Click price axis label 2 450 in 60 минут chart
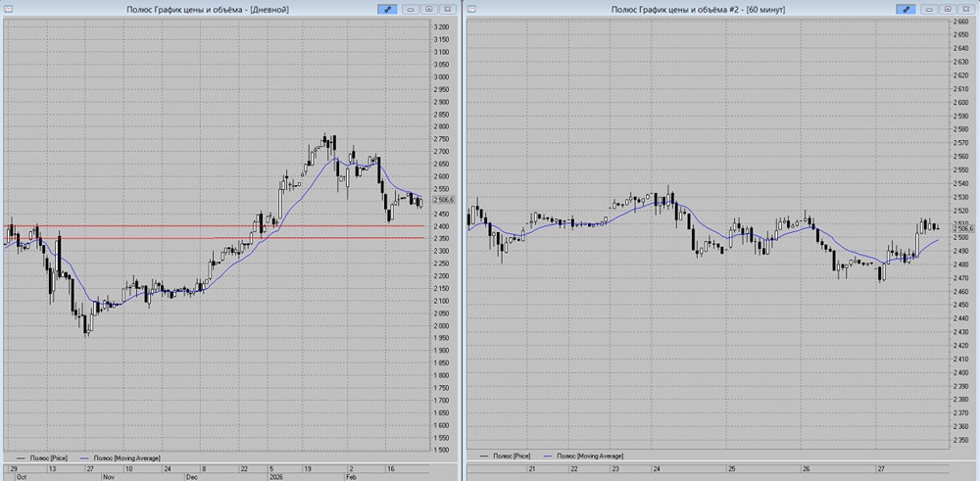Viewport: 980px width, 481px height. point(961,305)
